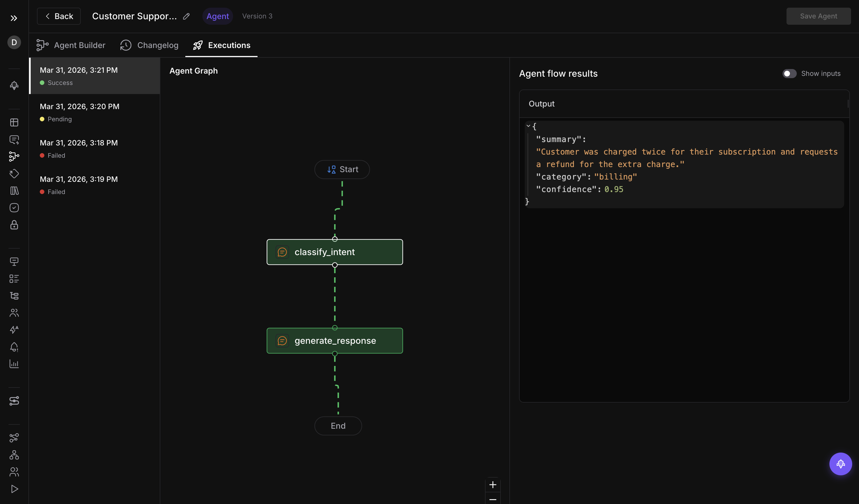Open the Agent Builder tab

click(70, 45)
